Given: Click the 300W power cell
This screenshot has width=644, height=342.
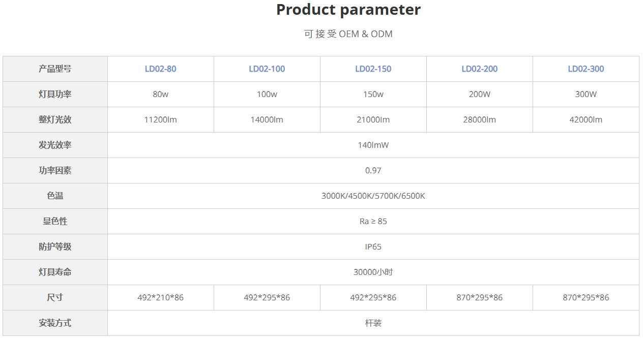Looking at the screenshot, I should coord(586,95).
